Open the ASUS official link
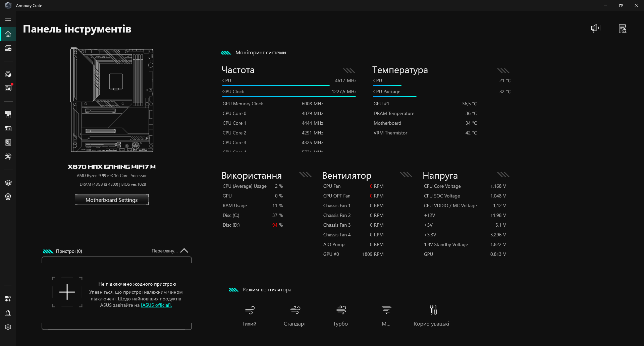 pos(156,305)
